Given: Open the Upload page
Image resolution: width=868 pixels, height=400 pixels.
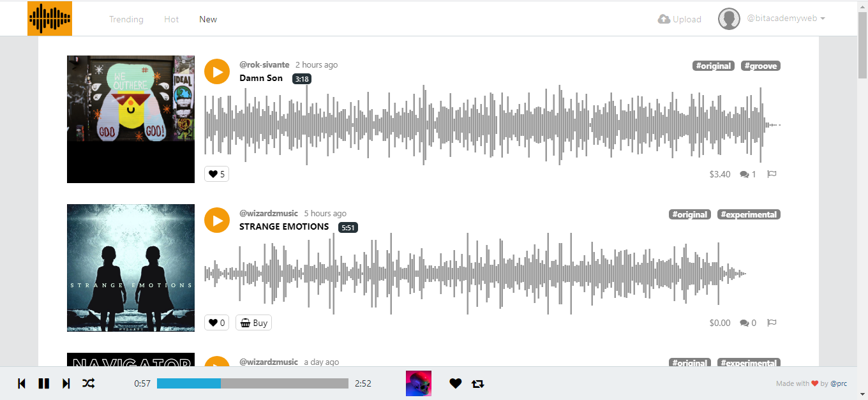Looking at the screenshot, I should [x=680, y=19].
